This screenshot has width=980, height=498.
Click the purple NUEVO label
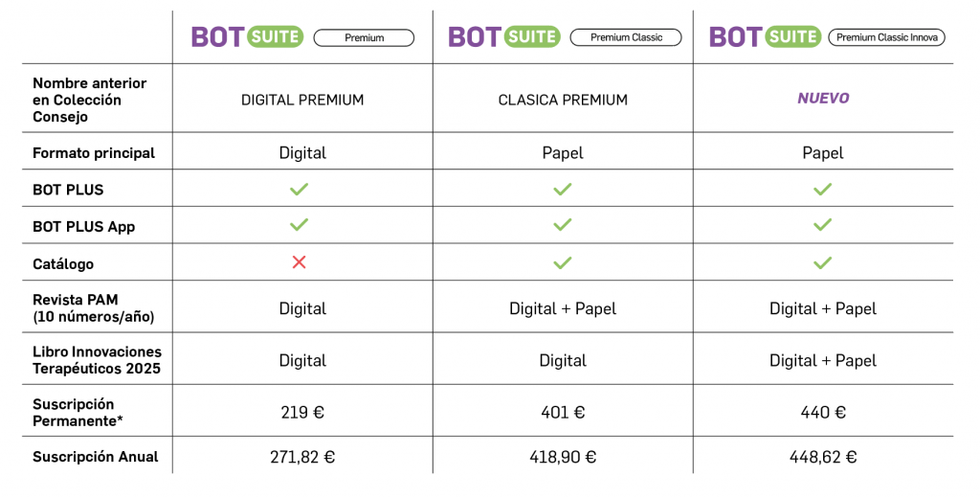(823, 99)
